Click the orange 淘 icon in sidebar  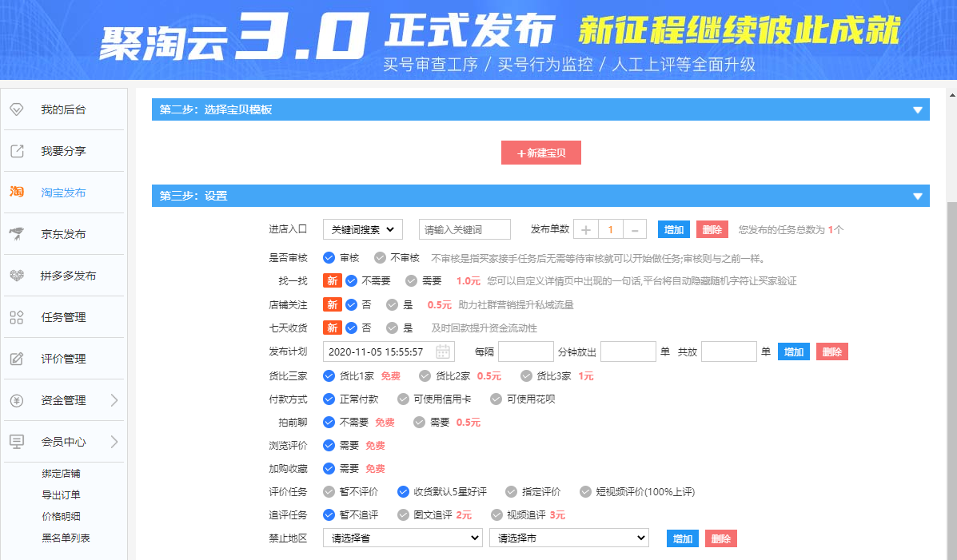tap(17, 193)
